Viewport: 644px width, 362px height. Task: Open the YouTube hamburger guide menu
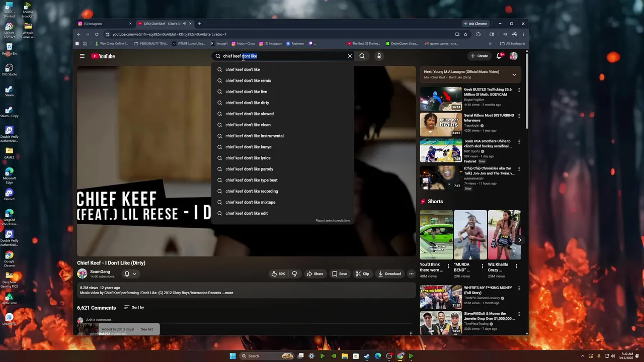(x=82, y=56)
